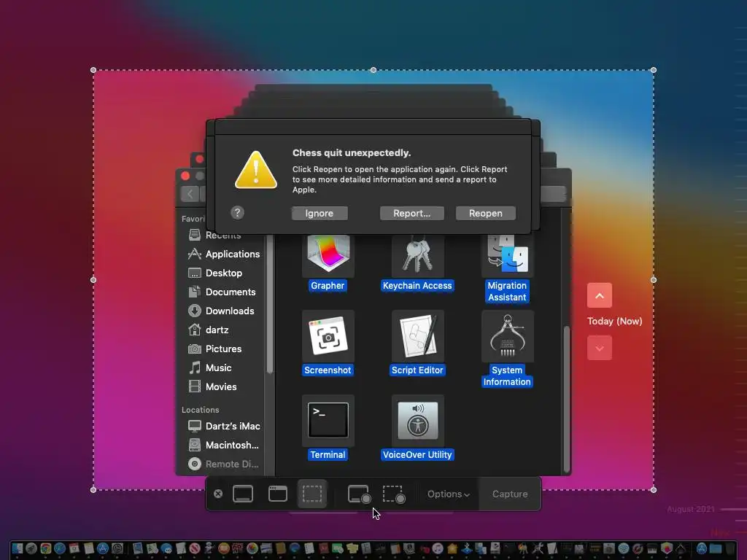
Task: Click the August 2021 timeline marker
Action: tap(691, 510)
